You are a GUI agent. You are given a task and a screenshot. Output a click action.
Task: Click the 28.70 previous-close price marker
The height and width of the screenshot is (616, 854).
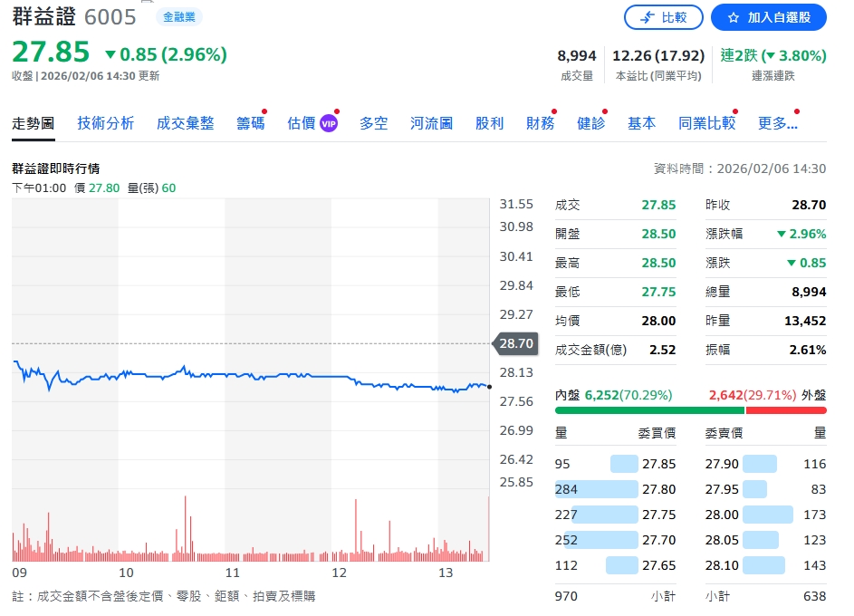[x=516, y=343]
